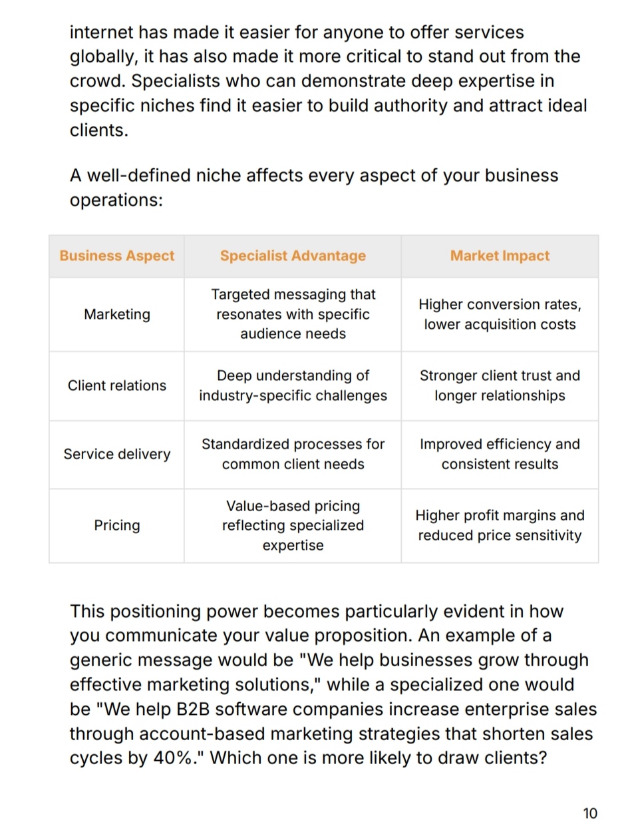Click the 'internet has made it easier' line
The width and height of the screenshot is (630, 840).
(297, 32)
